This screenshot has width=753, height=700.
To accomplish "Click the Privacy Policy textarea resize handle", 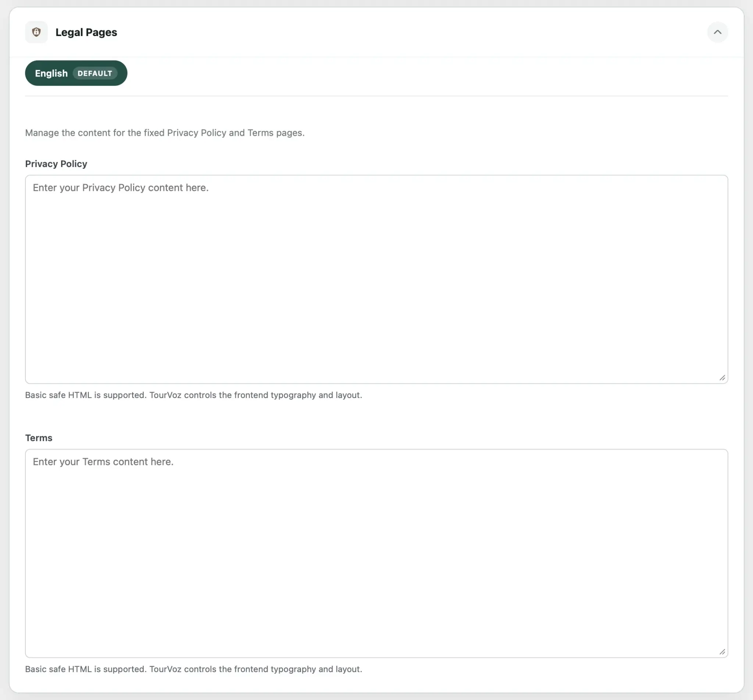I will point(722,378).
